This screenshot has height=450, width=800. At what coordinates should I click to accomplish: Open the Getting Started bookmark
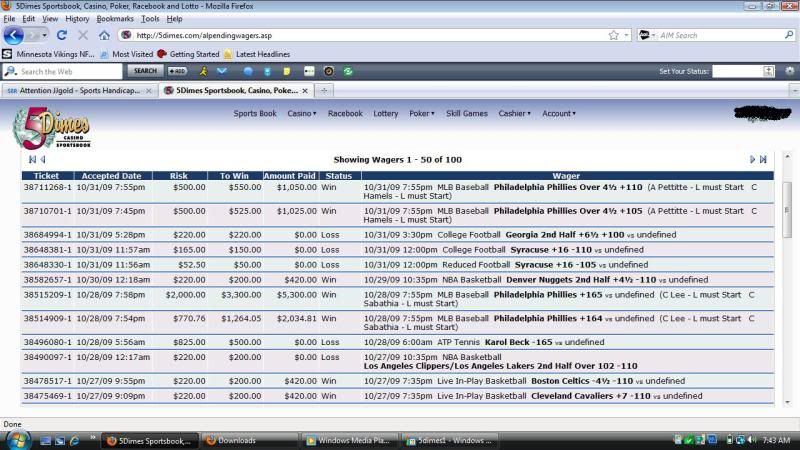point(188,54)
